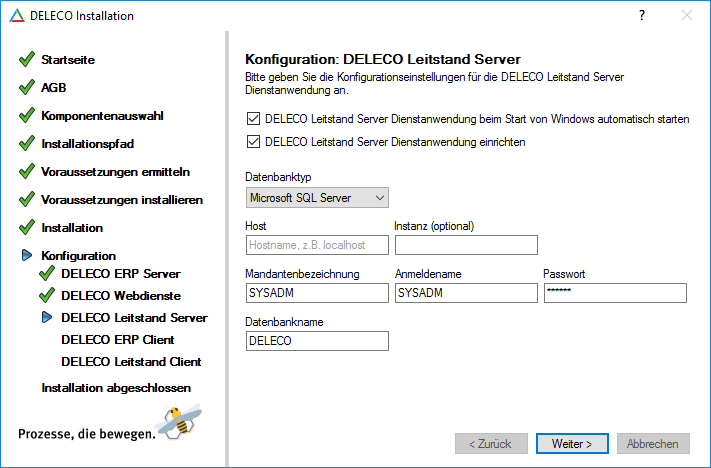The height and width of the screenshot is (468, 711).
Task: Select the Komponentenauswahl step
Action: (x=102, y=116)
